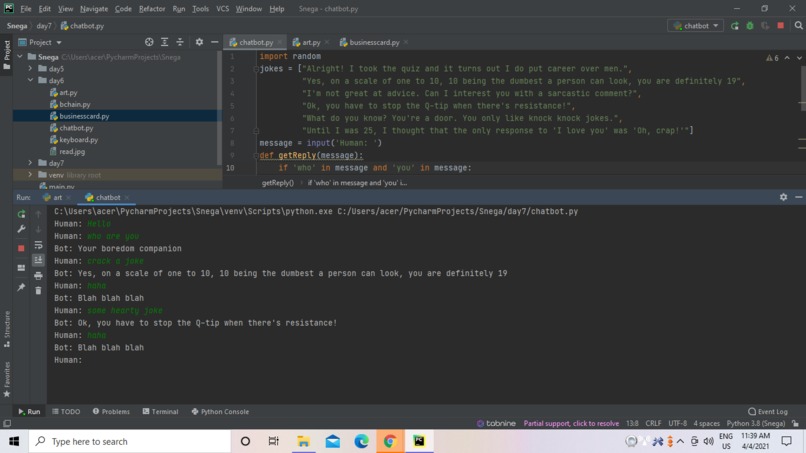Expand the day5 folder
The height and width of the screenshot is (453, 806).
point(30,68)
